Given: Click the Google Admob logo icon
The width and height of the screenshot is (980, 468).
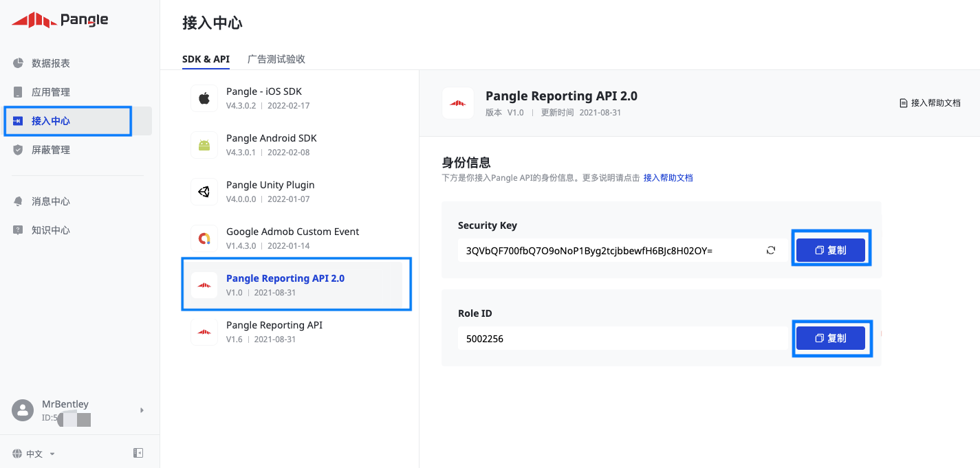Looking at the screenshot, I should tap(204, 238).
